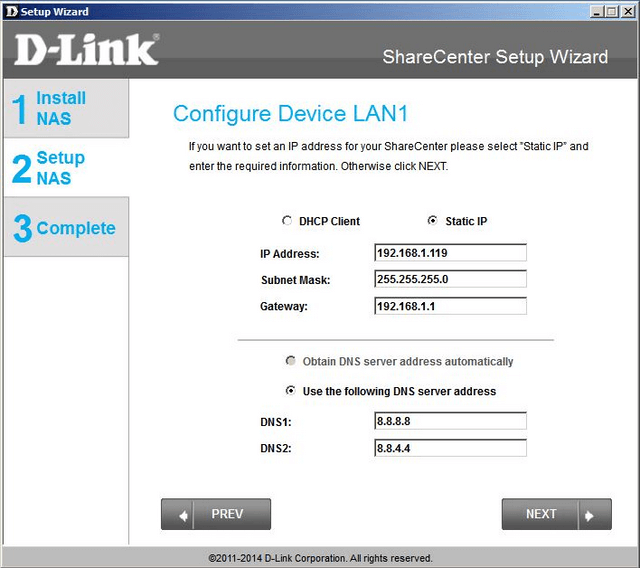Click the Gateway label
Screen dimensions: 640x568
[x=284, y=306]
